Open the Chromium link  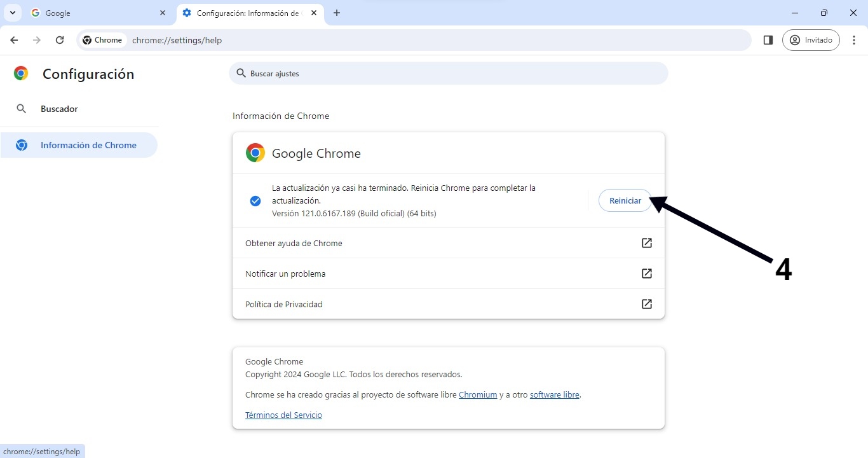click(x=478, y=394)
